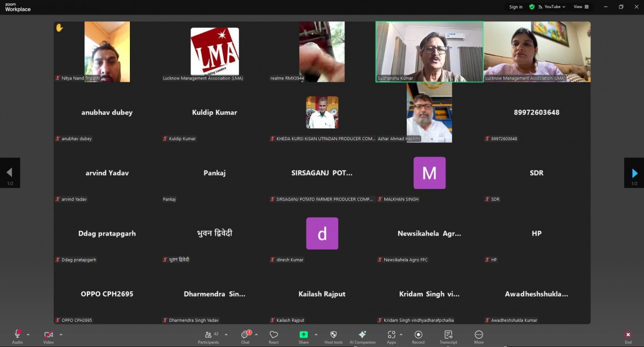Open the Participants panel

208,337
